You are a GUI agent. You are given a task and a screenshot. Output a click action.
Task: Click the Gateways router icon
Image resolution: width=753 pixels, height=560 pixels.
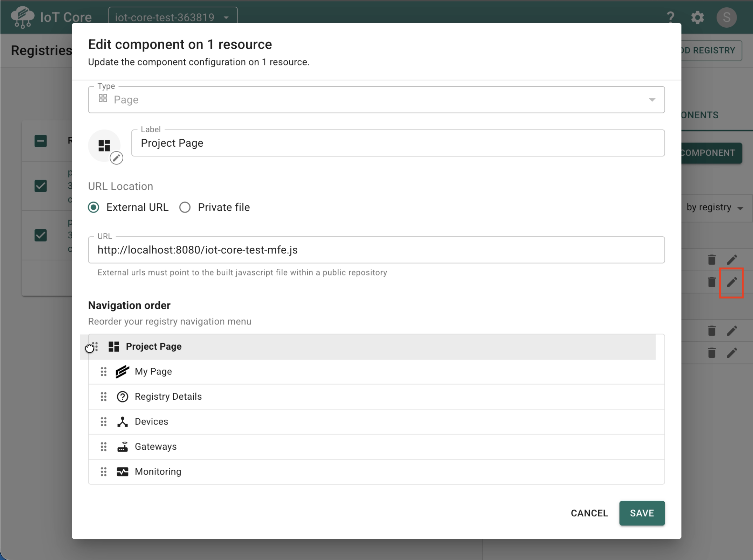click(122, 447)
